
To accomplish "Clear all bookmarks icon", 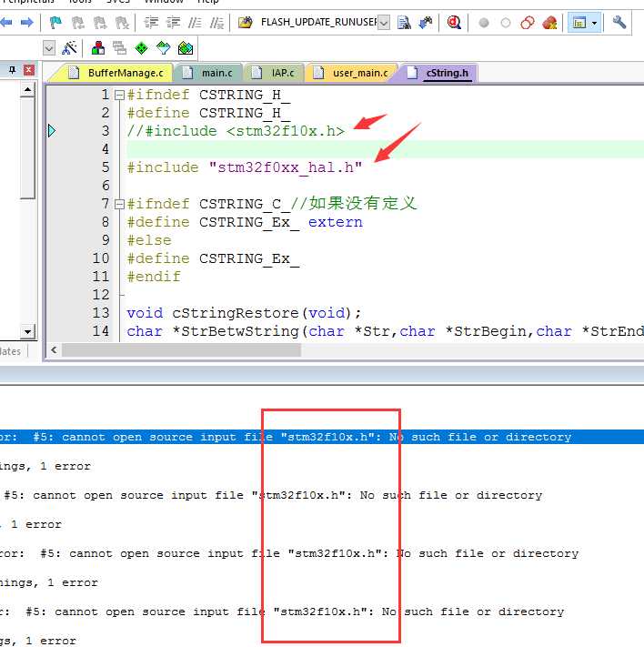I will 122,23.
